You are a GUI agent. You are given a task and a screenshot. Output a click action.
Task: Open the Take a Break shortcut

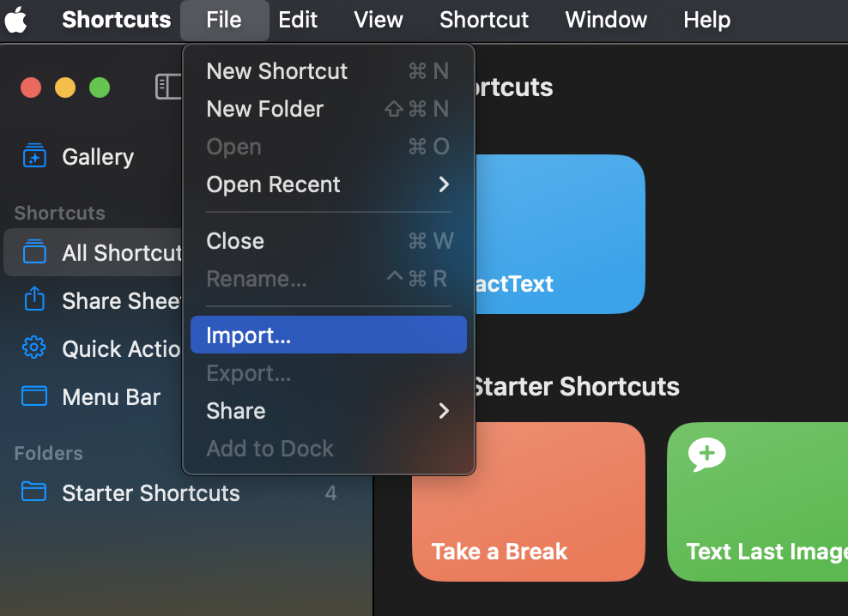[x=529, y=502]
